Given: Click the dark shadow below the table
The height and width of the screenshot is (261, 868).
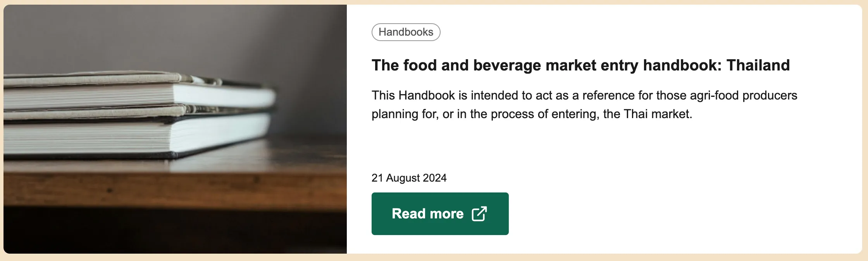Looking at the screenshot, I should click(174, 232).
